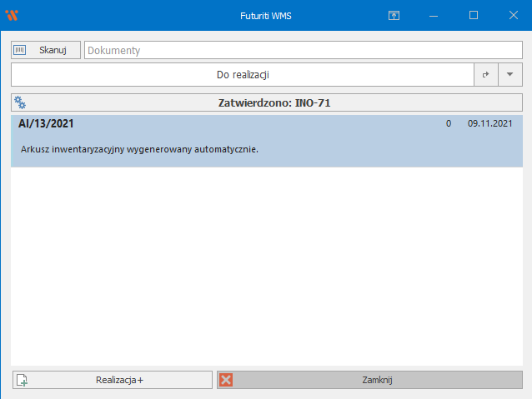This screenshot has width=532, height=399.
Task: Select the AI/13/2021 document title
Action: (x=47, y=124)
